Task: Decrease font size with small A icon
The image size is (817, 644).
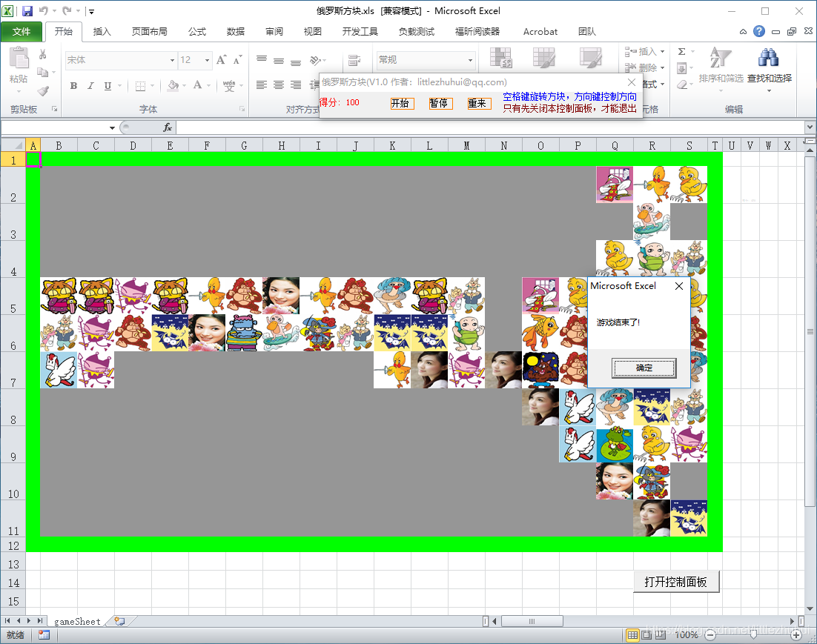Action: (x=237, y=60)
